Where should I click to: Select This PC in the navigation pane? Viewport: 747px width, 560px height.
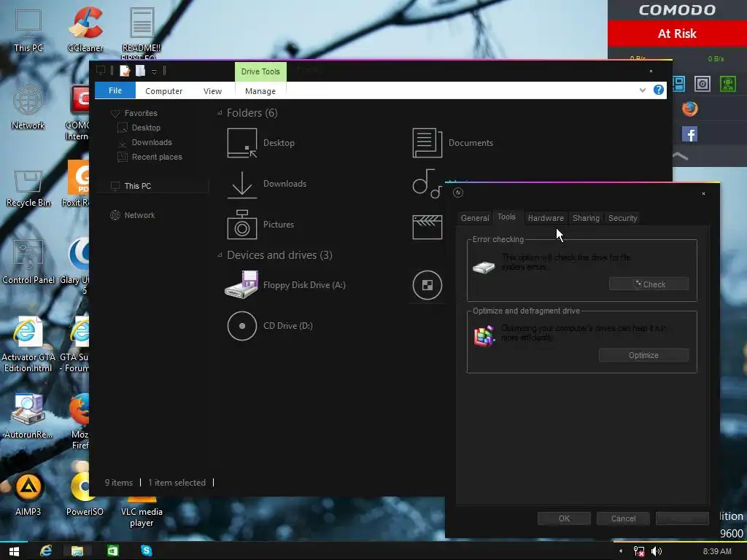[x=152, y=186]
